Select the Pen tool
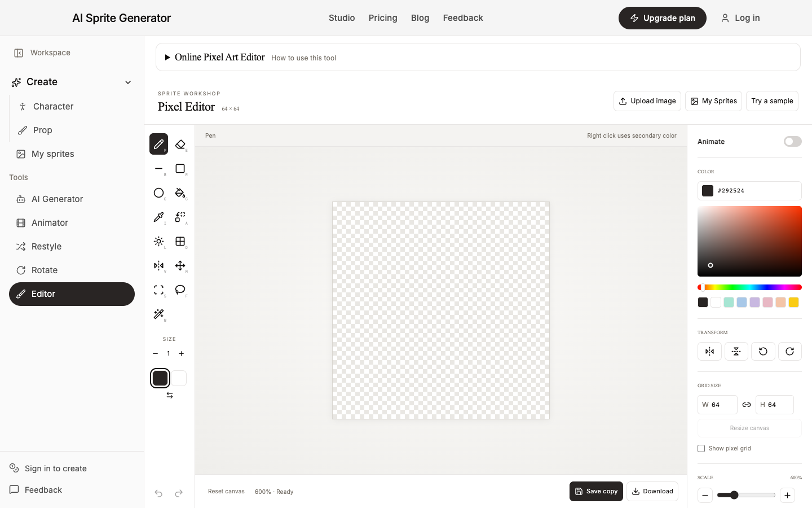Image resolution: width=812 pixels, height=508 pixels. coord(158,144)
